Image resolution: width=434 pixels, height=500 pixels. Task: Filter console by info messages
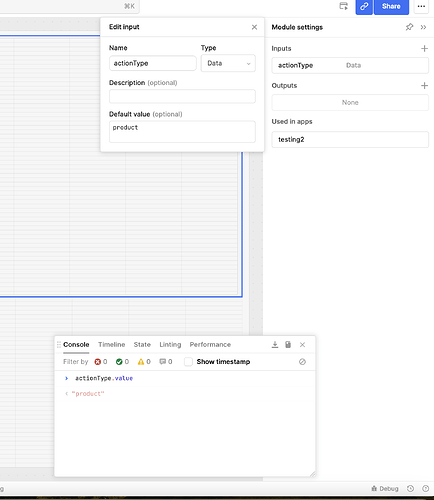166,362
